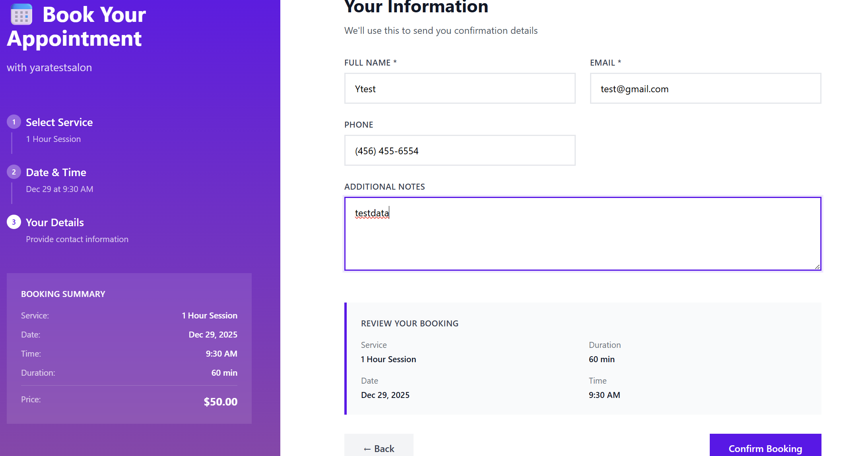This screenshot has width=868, height=456.
Task: Click Dec 29 at 9:30 AM subtitle
Action: (x=60, y=189)
